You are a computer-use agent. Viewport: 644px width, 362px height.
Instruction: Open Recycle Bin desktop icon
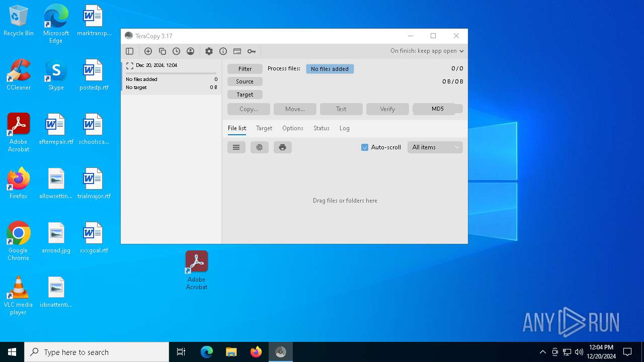pyautogui.click(x=19, y=21)
